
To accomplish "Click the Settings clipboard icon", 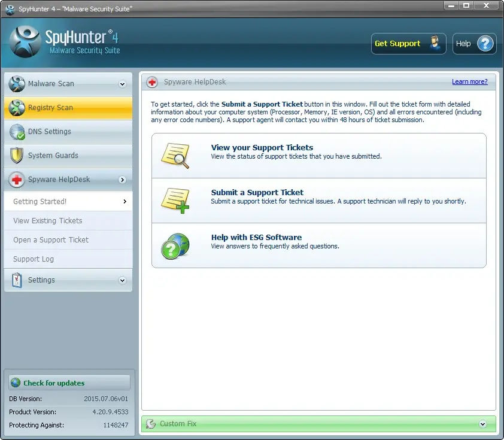I will (17, 280).
